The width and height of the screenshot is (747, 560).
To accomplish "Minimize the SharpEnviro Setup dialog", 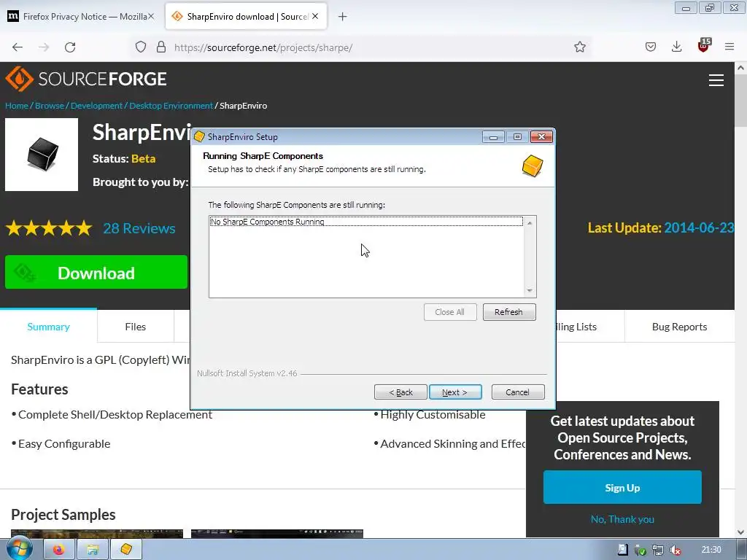I will click(x=493, y=137).
